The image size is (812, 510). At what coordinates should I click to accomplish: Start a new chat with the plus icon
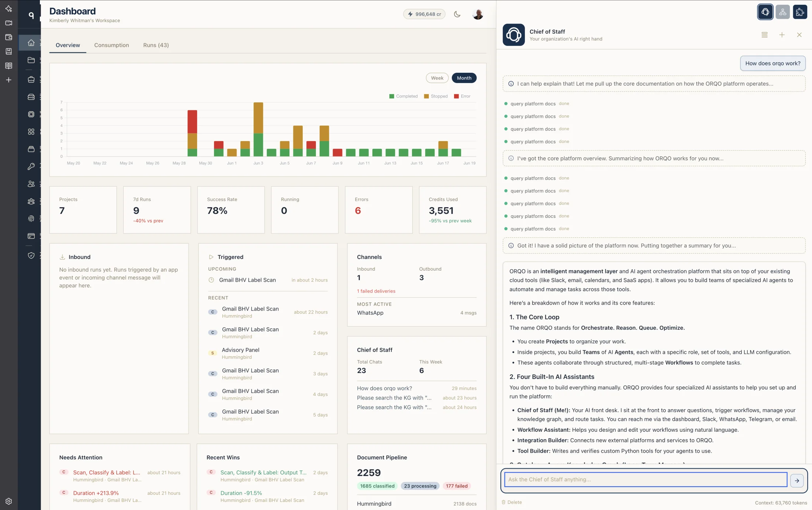point(782,35)
